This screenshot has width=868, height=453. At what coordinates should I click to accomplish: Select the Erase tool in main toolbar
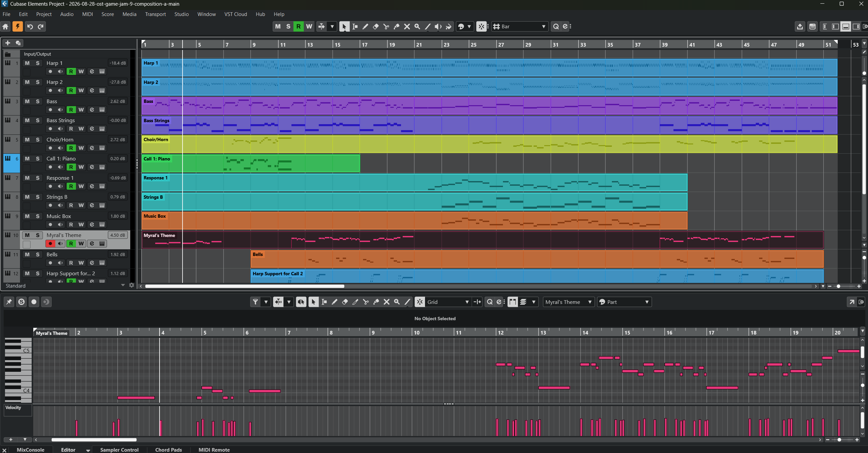pos(376,27)
